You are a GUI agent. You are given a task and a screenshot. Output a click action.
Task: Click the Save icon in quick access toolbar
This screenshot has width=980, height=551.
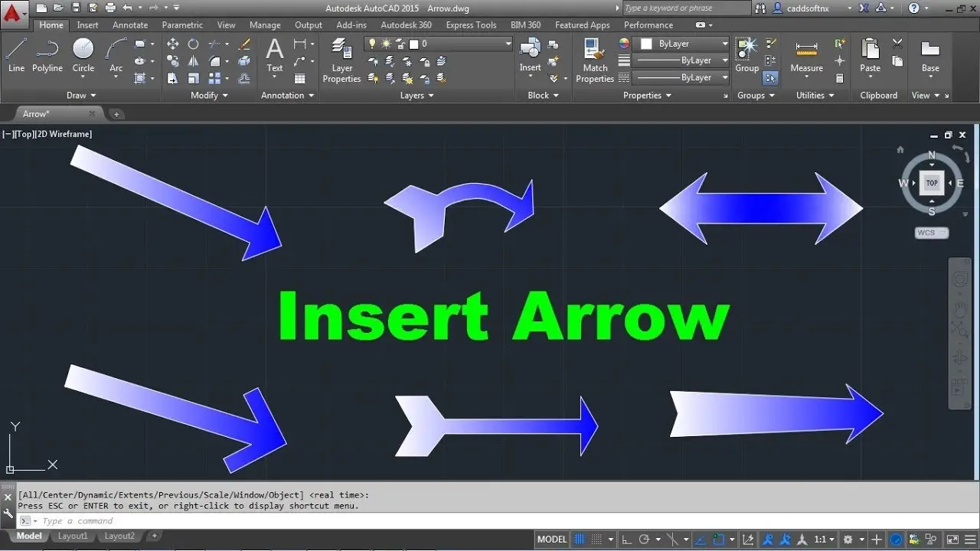point(76,8)
